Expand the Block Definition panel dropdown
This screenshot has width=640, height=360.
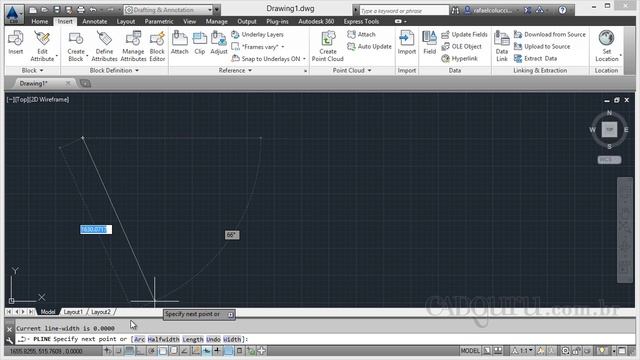(x=114, y=70)
